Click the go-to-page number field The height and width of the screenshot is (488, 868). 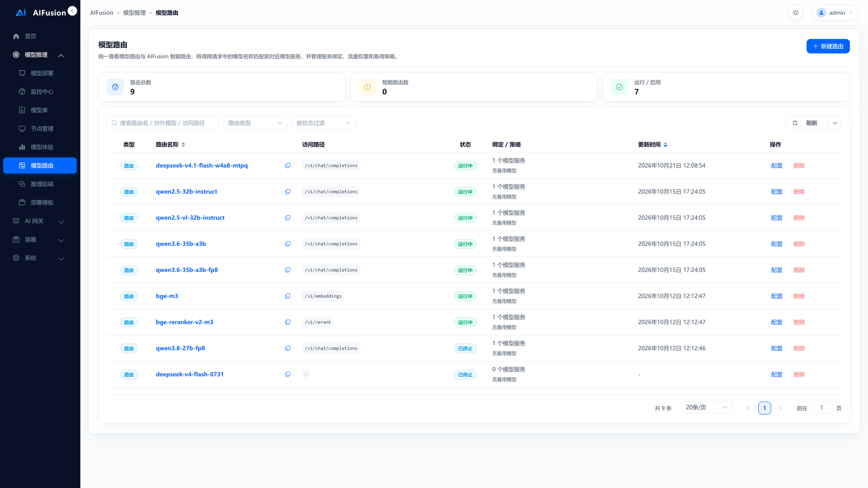coord(821,408)
